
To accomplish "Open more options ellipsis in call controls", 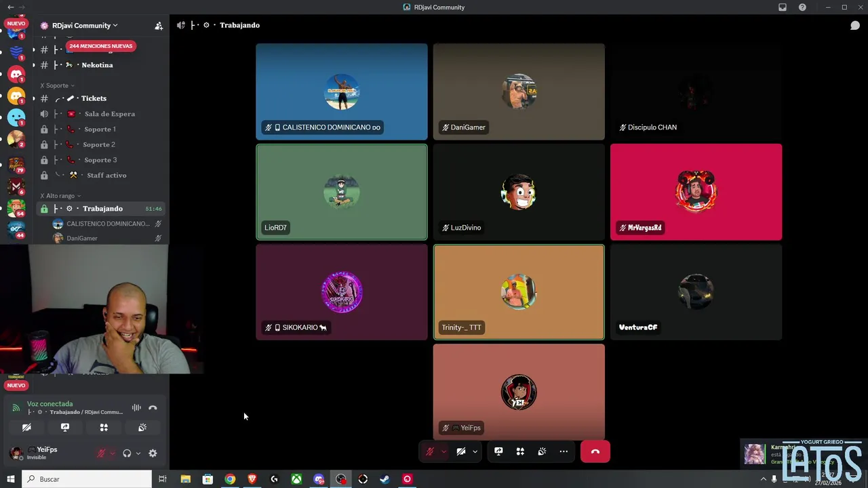I will point(564,451).
